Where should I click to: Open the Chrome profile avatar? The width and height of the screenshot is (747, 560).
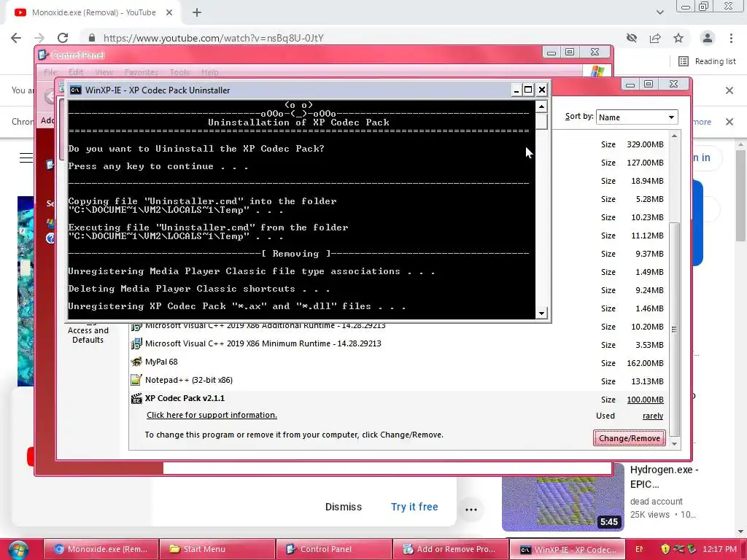tap(708, 38)
